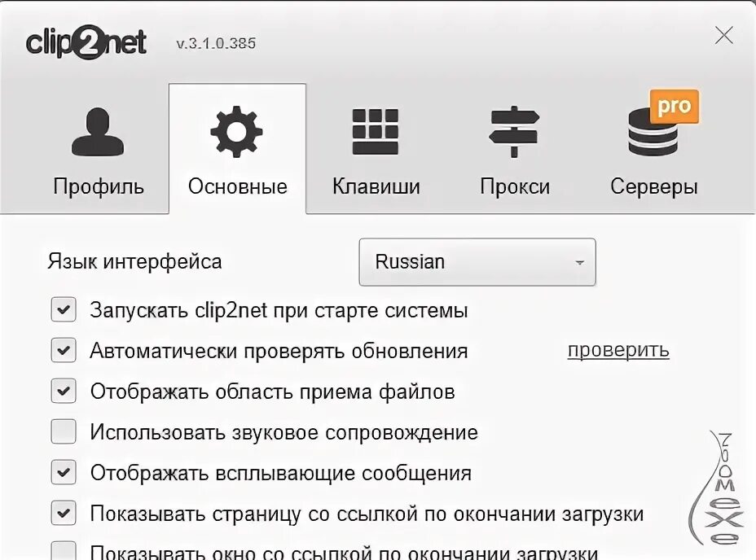Click the keyboard grid icon for Клавиши
The width and height of the screenshot is (756, 560).
click(375, 132)
